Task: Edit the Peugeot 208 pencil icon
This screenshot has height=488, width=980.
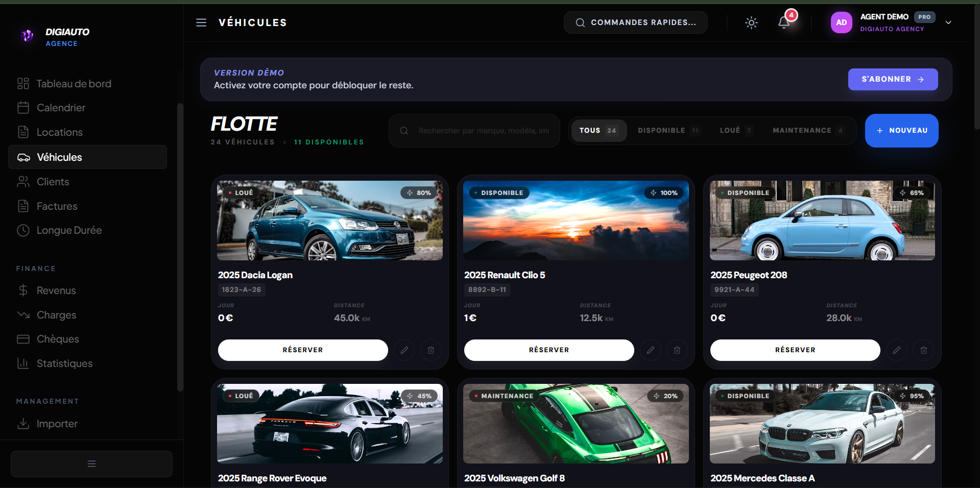Action: pyautogui.click(x=897, y=350)
